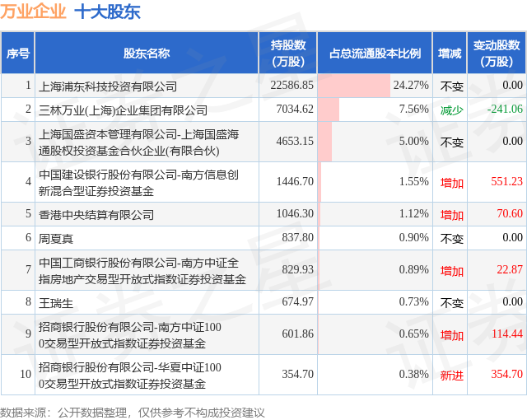527x420 pixels.
Task: Click the holding value 601.86
Action: click(297, 334)
